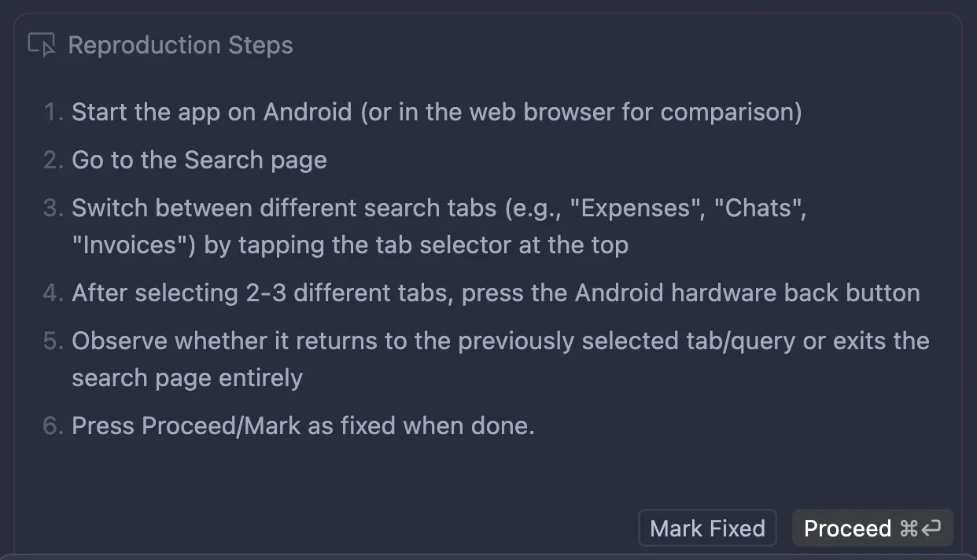Click the "Reproduction Steps" panel heading
Screen dimensions: 977x560
click(180, 46)
